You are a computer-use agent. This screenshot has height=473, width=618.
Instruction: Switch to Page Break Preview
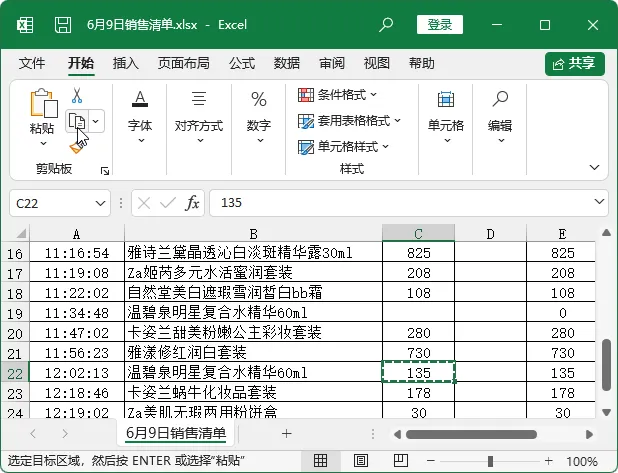pos(401,460)
